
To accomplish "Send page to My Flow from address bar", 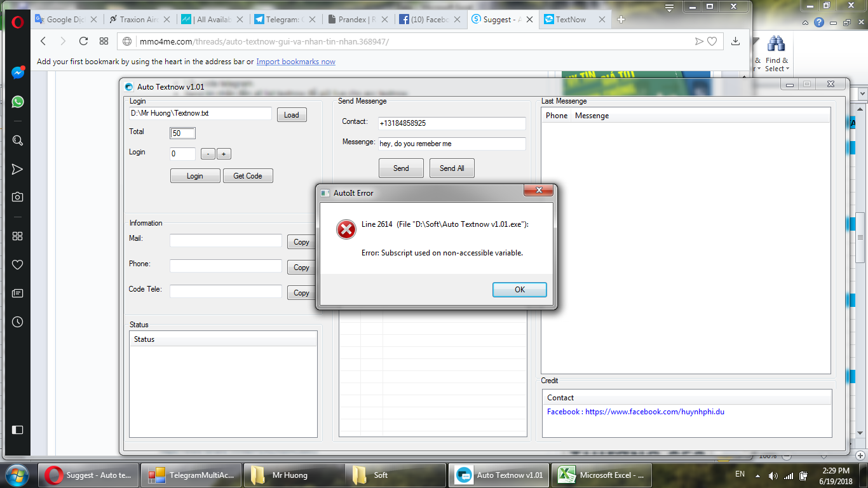I will [x=699, y=41].
